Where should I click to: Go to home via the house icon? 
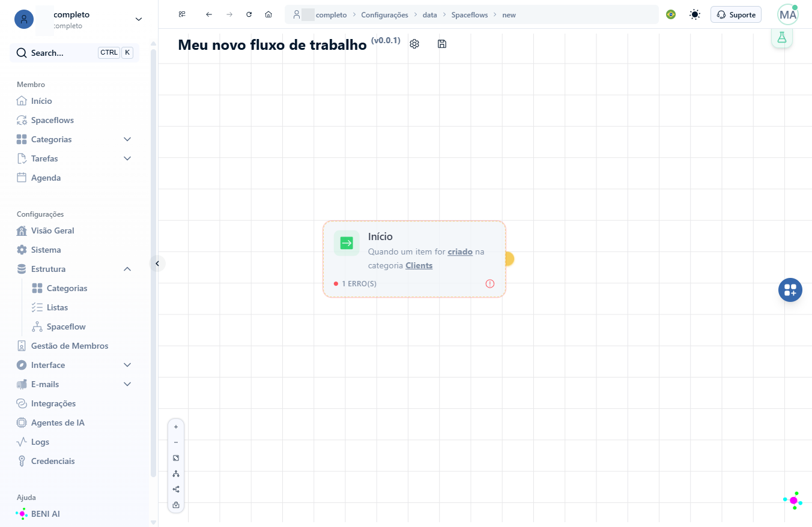268,14
